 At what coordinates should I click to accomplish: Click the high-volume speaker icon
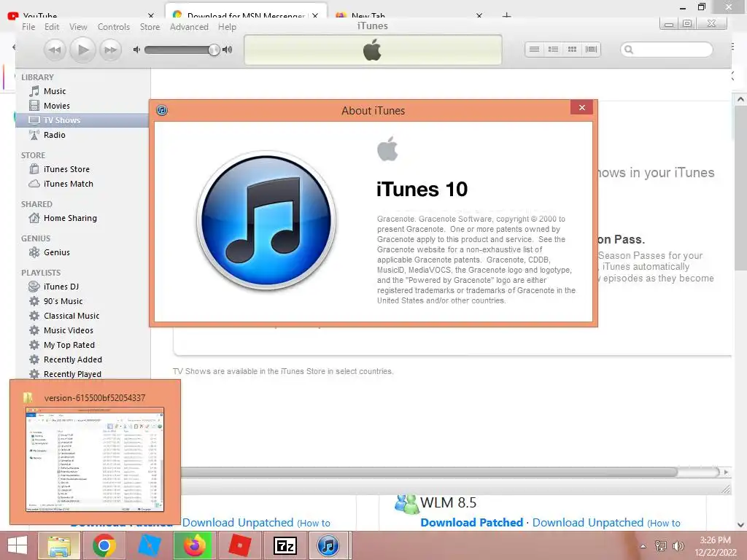(x=228, y=50)
